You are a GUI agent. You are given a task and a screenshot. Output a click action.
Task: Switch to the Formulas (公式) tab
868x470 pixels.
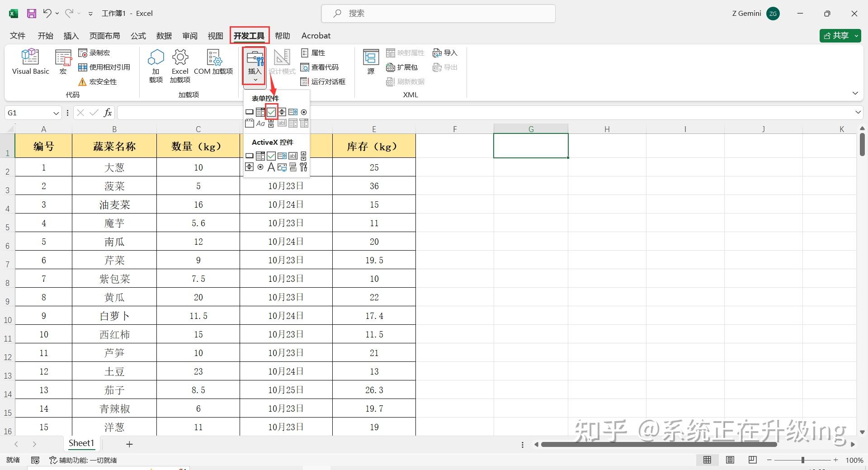coord(138,35)
